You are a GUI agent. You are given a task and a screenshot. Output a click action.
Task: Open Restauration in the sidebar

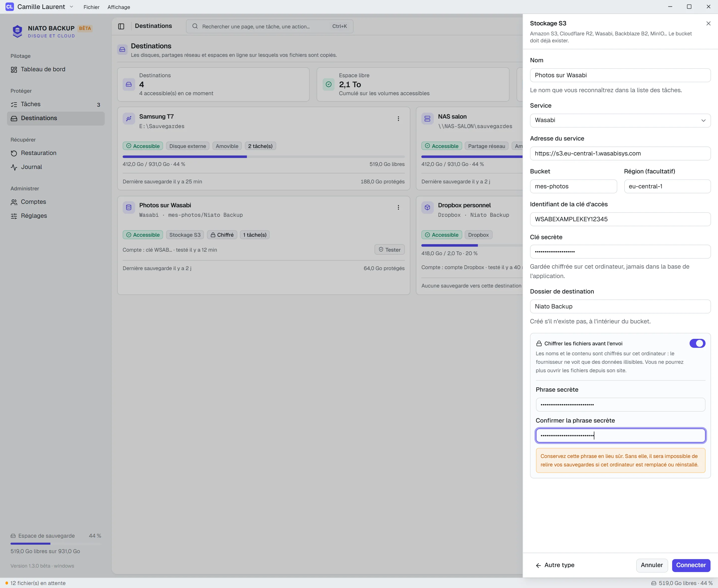pos(56,153)
